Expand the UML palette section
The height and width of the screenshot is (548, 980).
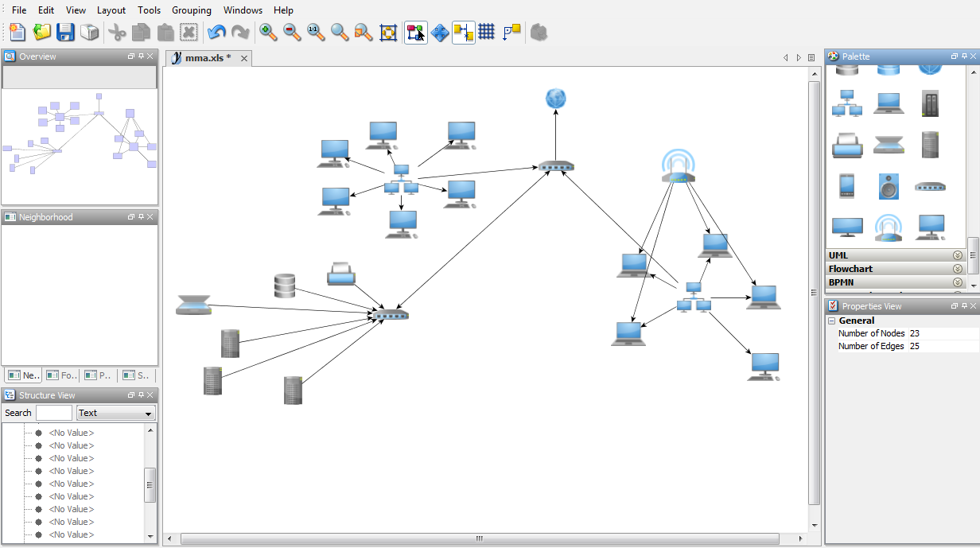click(x=957, y=255)
